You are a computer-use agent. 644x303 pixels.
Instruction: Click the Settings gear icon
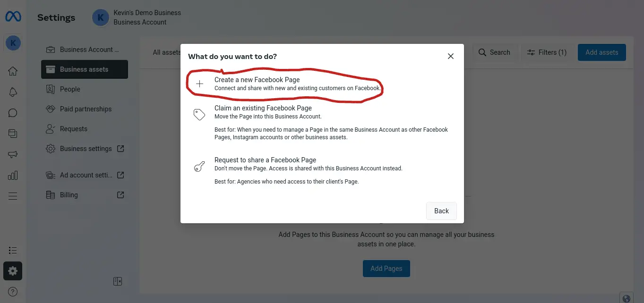click(x=13, y=271)
